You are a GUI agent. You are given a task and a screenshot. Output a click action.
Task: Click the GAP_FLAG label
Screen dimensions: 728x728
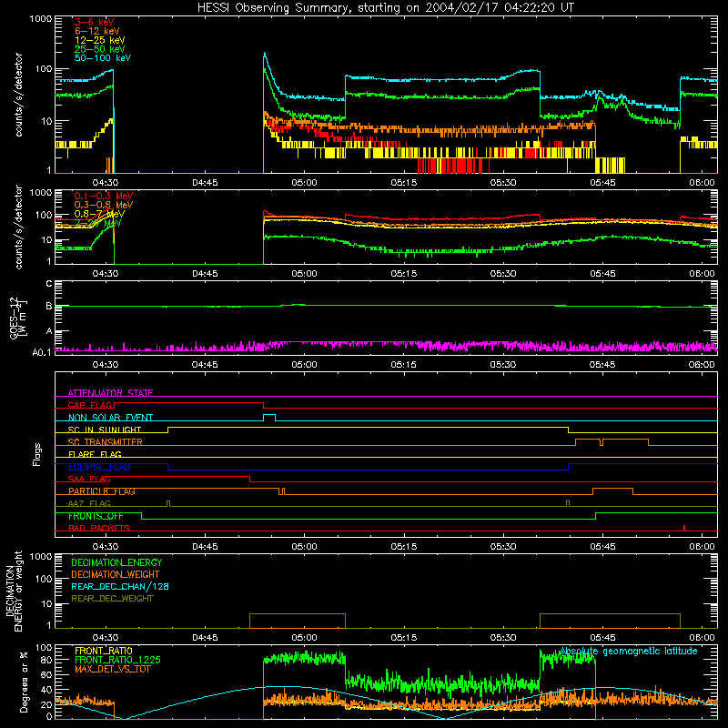[90, 405]
